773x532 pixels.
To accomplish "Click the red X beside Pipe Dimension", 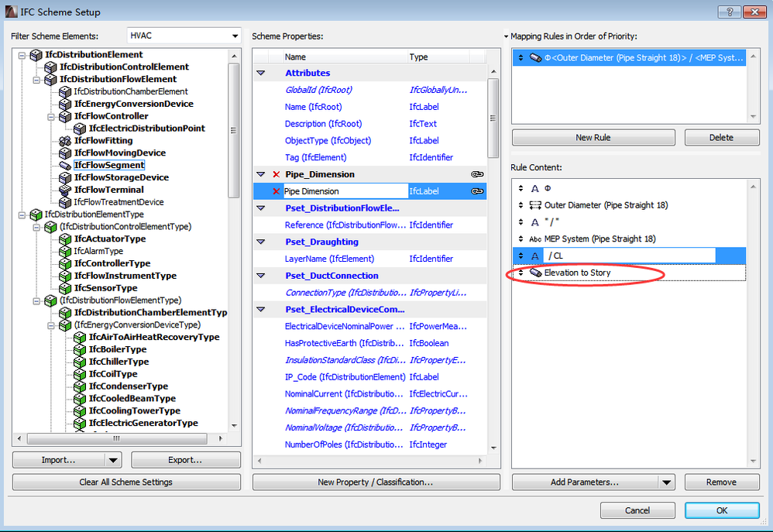I will pyautogui.click(x=275, y=191).
